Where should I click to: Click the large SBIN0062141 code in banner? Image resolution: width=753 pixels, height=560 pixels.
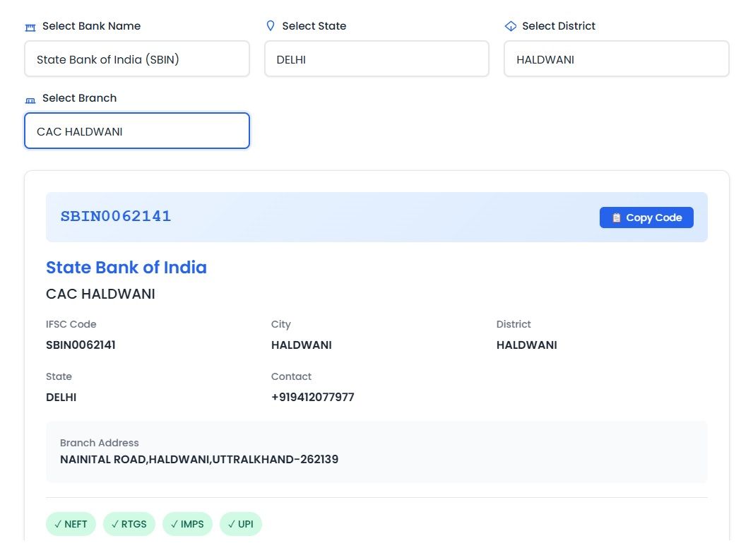[116, 217]
